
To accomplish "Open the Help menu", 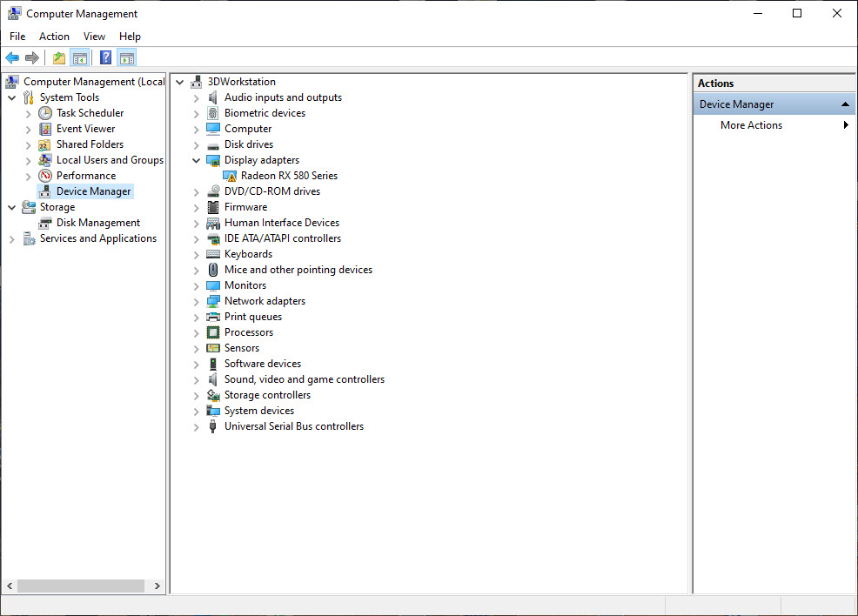I will coord(130,36).
